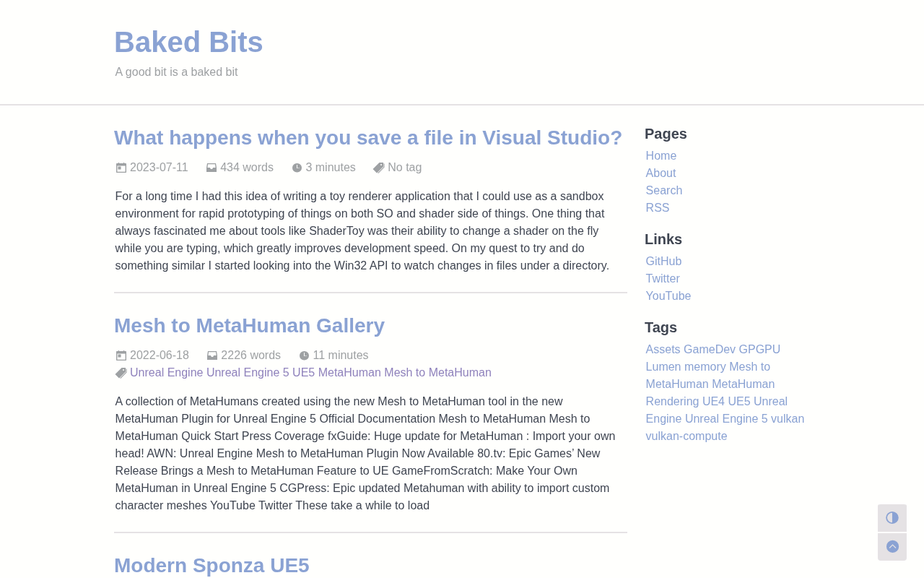
Task: Open the Visual Studio file save post
Action: (x=368, y=138)
